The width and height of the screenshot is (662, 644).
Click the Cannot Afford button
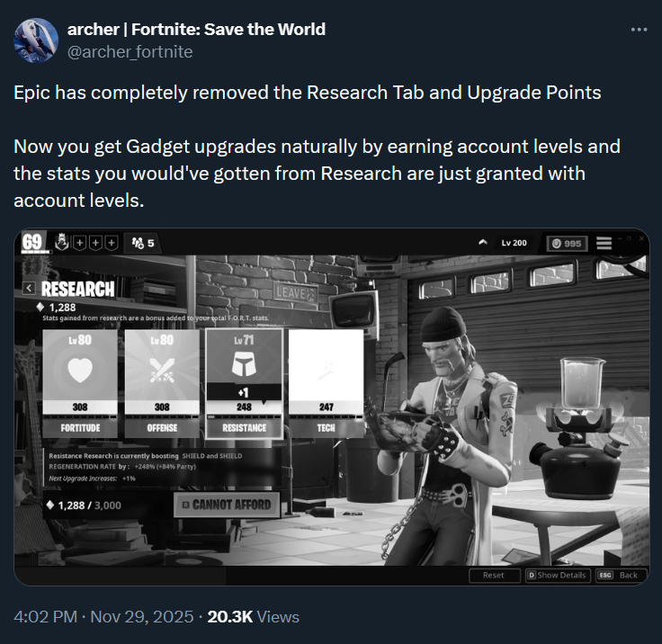point(227,505)
